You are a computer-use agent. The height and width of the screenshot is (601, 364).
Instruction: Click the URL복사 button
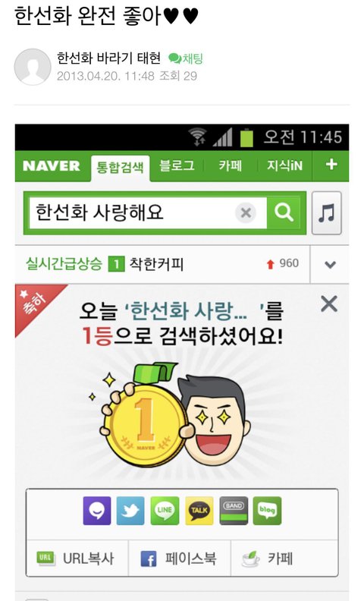click(77, 558)
